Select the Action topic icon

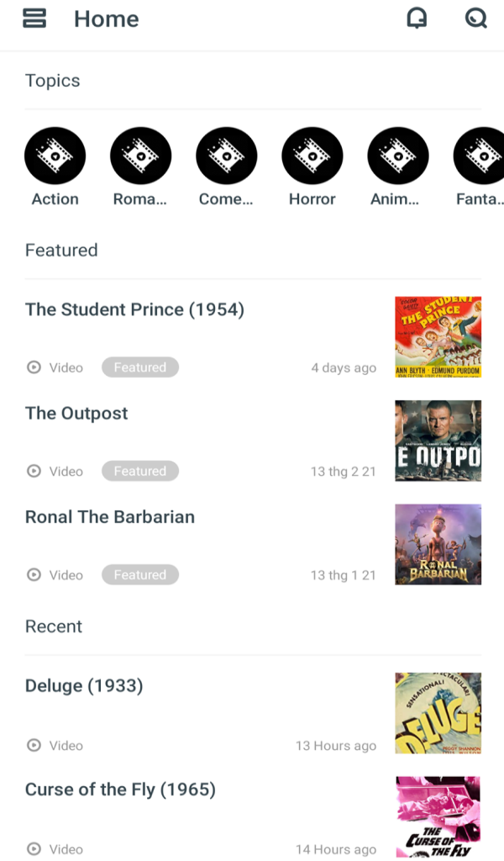[x=55, y=155]
